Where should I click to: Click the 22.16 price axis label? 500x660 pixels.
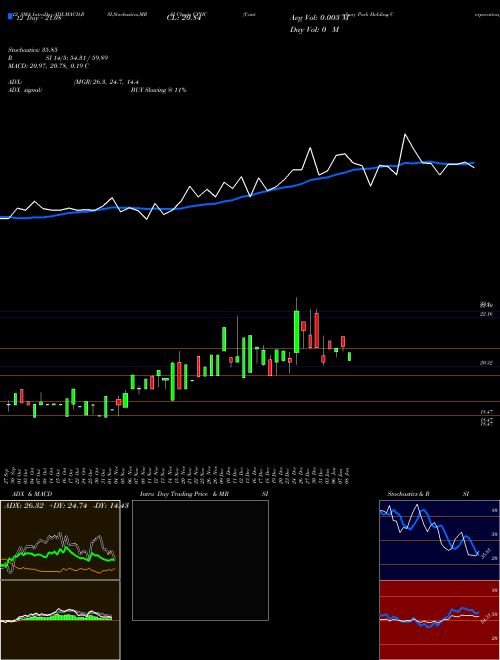coord(486,314)
